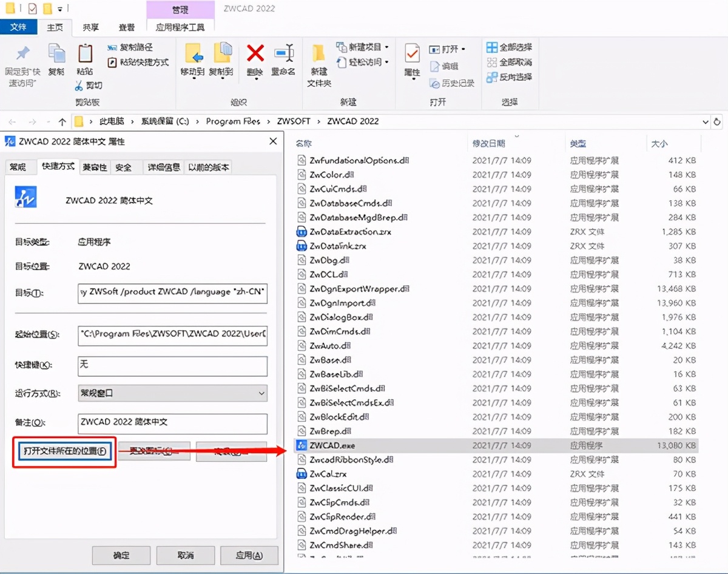Select all files using 全部选择 icon
Image resolution: width=728 pixels, height=574 pixels.
point(508,46)
